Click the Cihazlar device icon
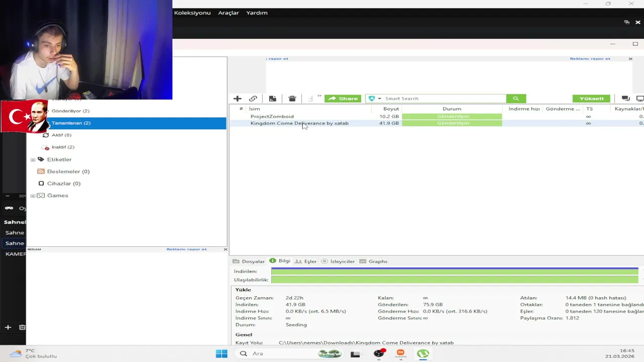The width and height of the screenshot is (644, 362). pyautogui.click(x=41, y=184)
